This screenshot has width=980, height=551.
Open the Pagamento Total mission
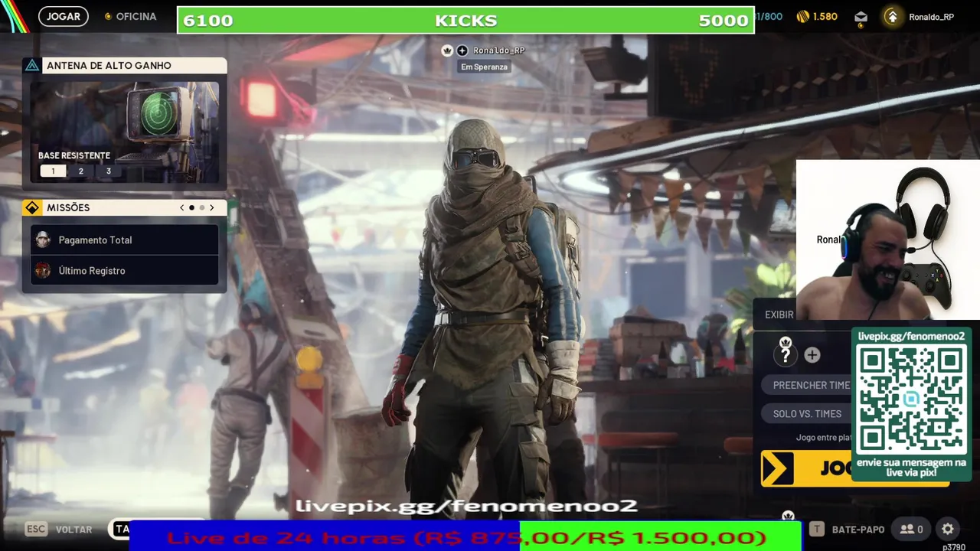tap(125, 240)
